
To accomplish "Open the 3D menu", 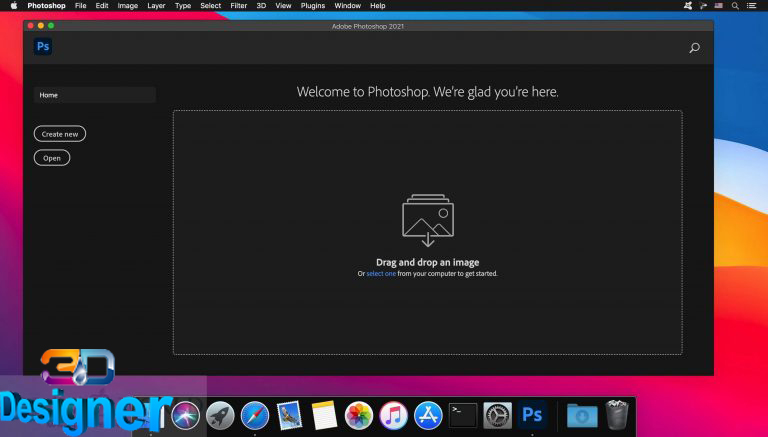I will point(261,6).
